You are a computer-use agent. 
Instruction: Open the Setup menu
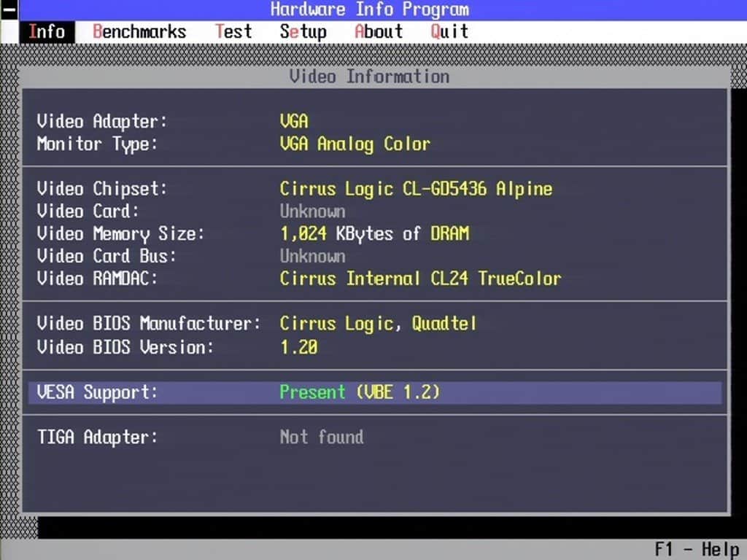[303, 32]
